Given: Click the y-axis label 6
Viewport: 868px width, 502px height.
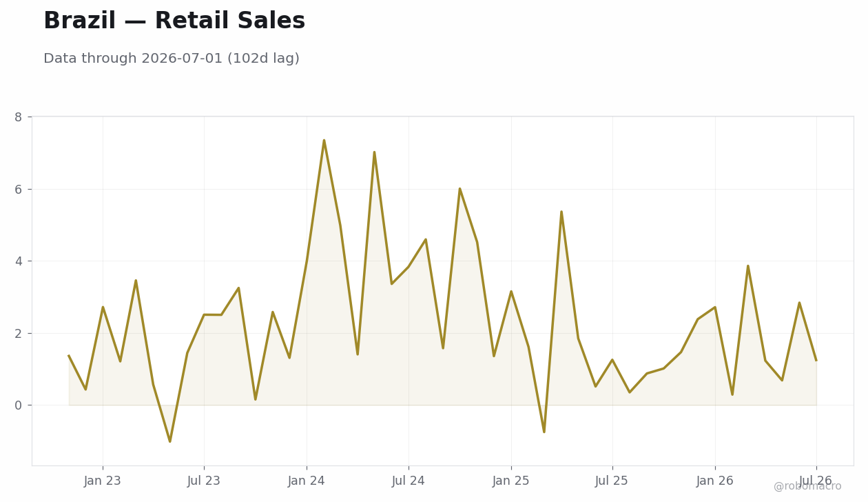Looking at the screenshot, I should click(19, 189).
